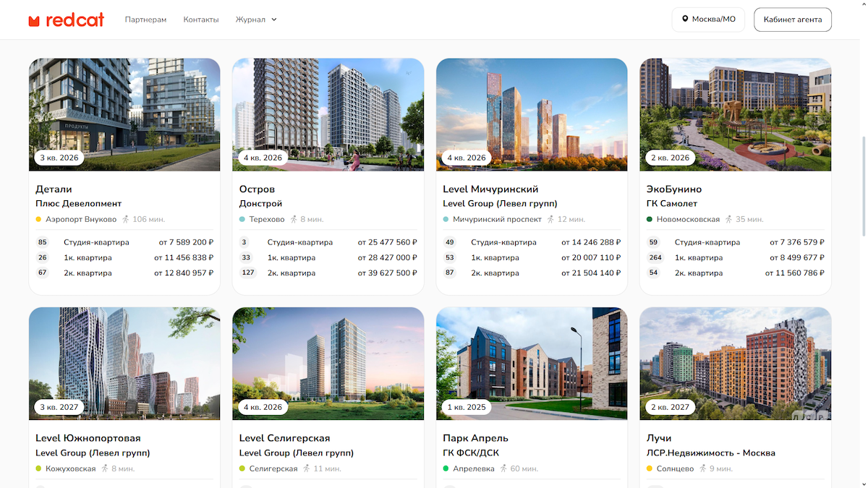Image resolution: width=868 pixels, height=488 pixels.
Task: Click the walking icon on Детали card
Action: click(125, 219)
